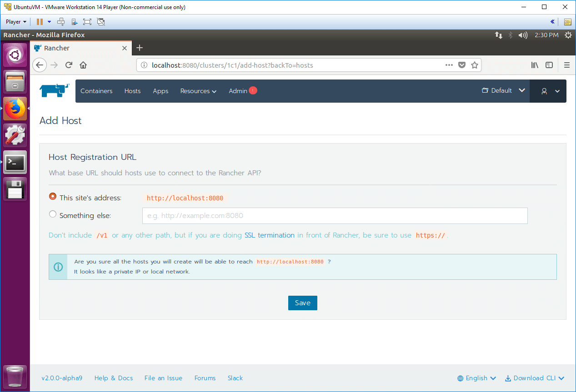
Task: Click the info icon in warning banner
Action: point(58,267)
